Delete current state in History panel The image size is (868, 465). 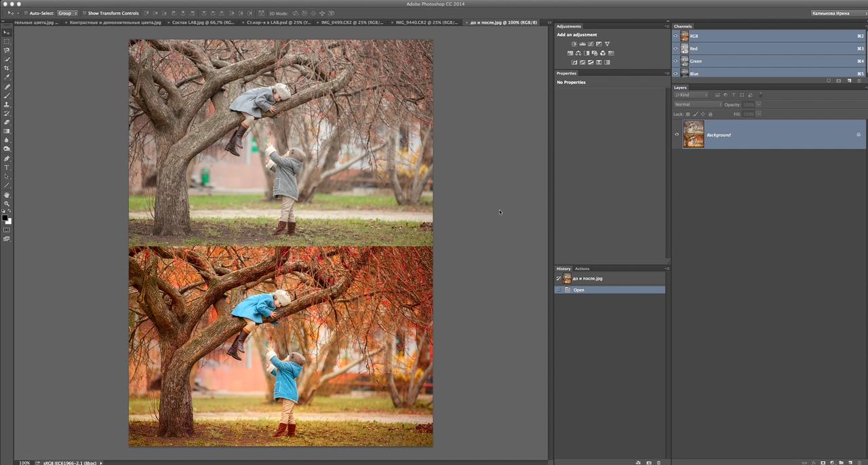(659, 462)
